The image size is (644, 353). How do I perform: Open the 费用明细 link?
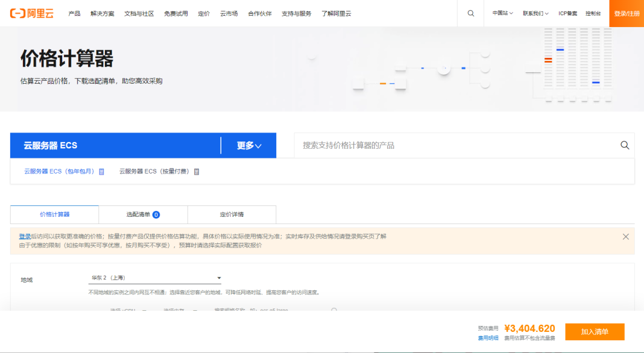(x=488, y=338)
